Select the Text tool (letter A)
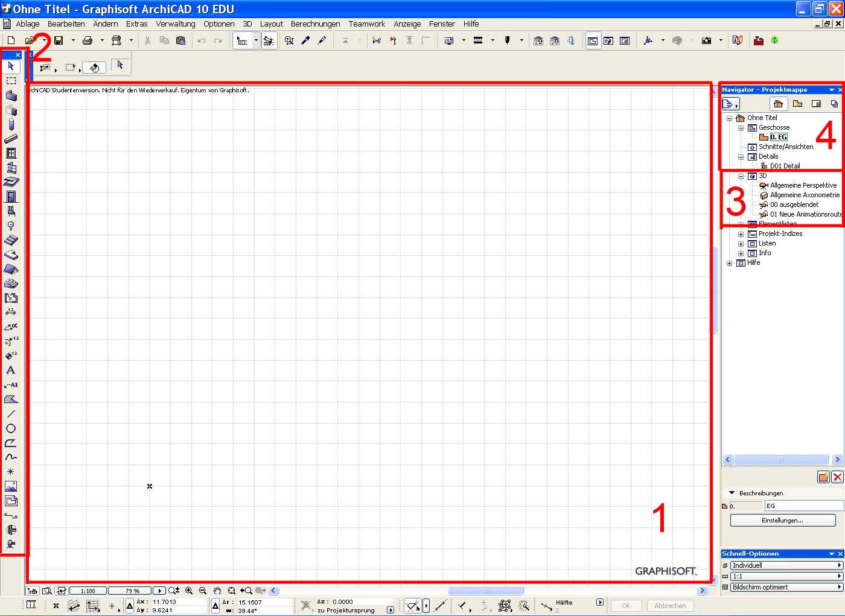The height and width of the screenshot is (616, 845). [11, 370]
